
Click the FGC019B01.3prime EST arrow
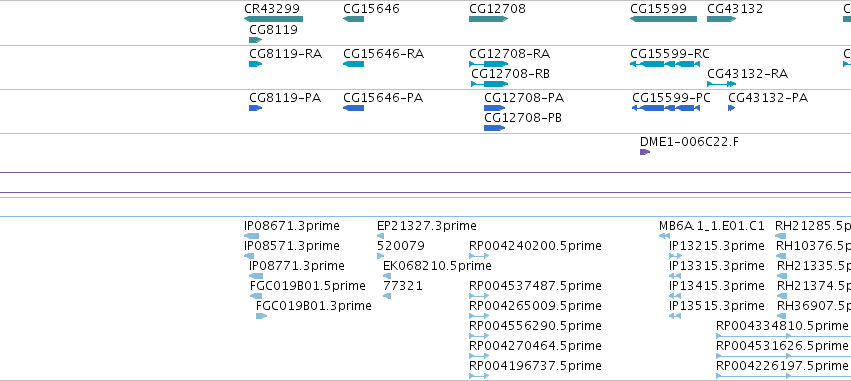262,316
